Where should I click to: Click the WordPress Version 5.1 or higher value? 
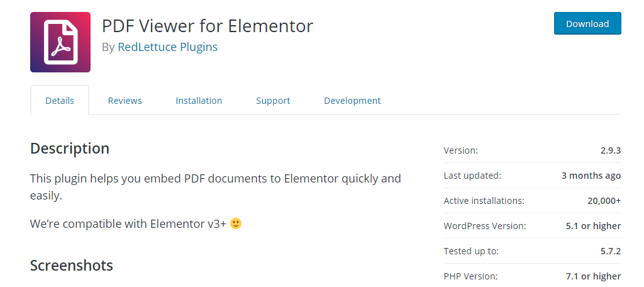(593, 226)
